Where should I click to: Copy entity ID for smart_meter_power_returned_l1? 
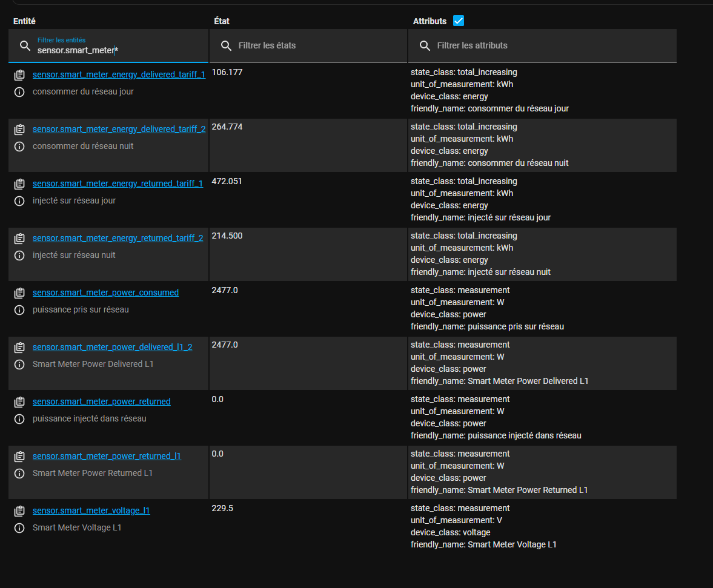19,457
